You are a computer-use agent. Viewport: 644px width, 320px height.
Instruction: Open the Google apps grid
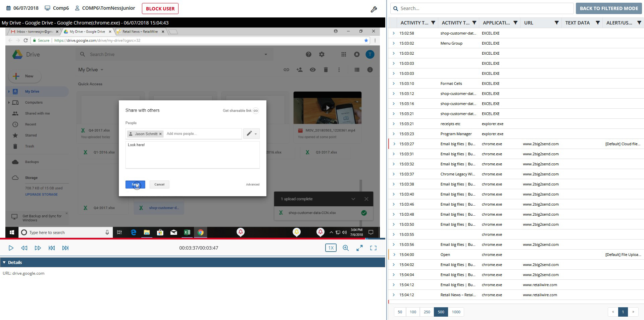tap(343, 54)
